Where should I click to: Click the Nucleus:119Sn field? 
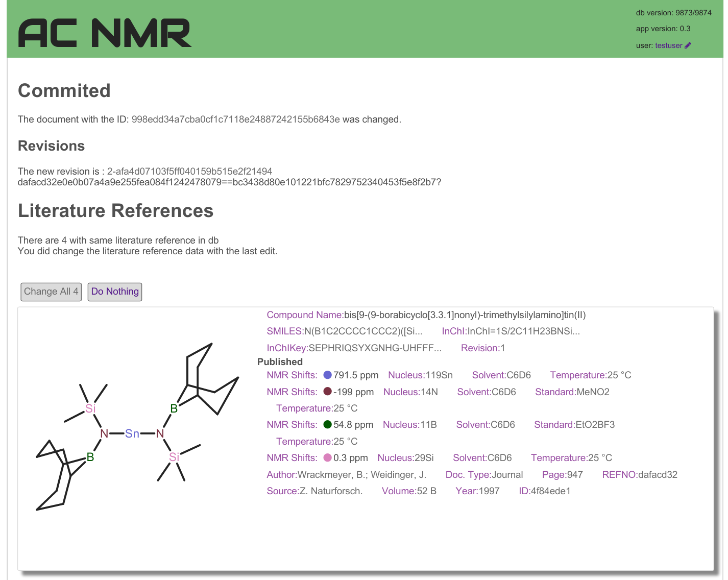point(420,375)
